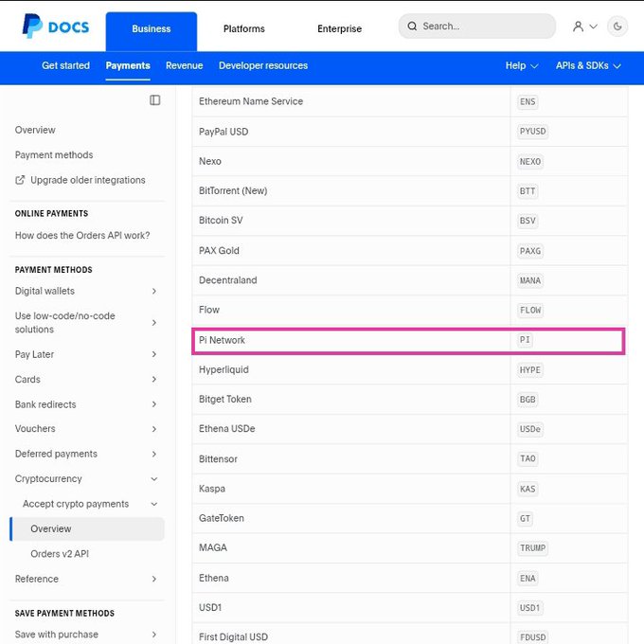The width and height of the screenshot is (644, 644).
Task: Click the PayPal Docs logo
Action: pos(55,27)
